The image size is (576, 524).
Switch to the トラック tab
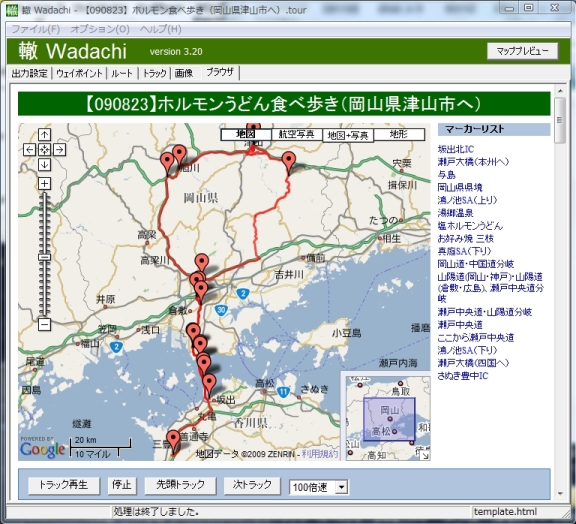tap(154, 73)
